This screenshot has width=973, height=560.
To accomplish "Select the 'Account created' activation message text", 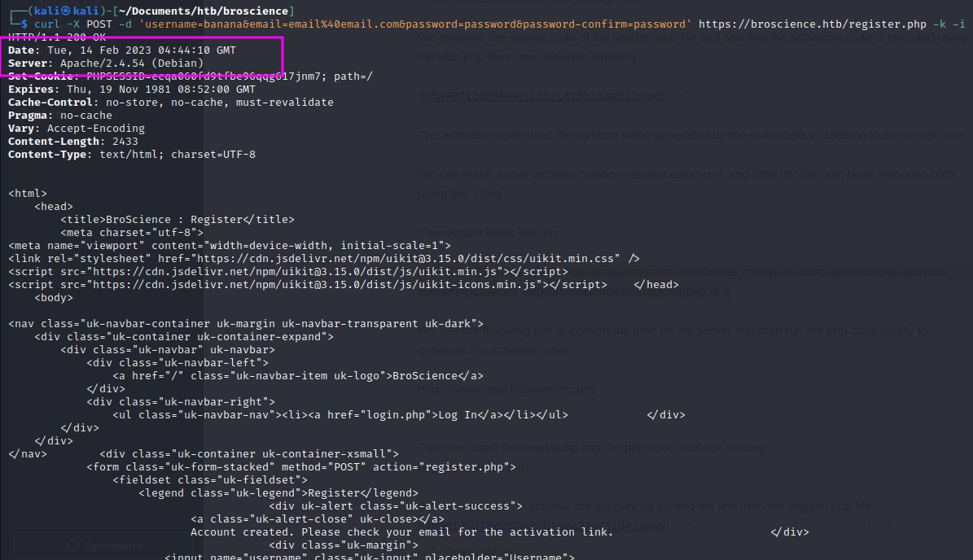I will coord(402,532).
